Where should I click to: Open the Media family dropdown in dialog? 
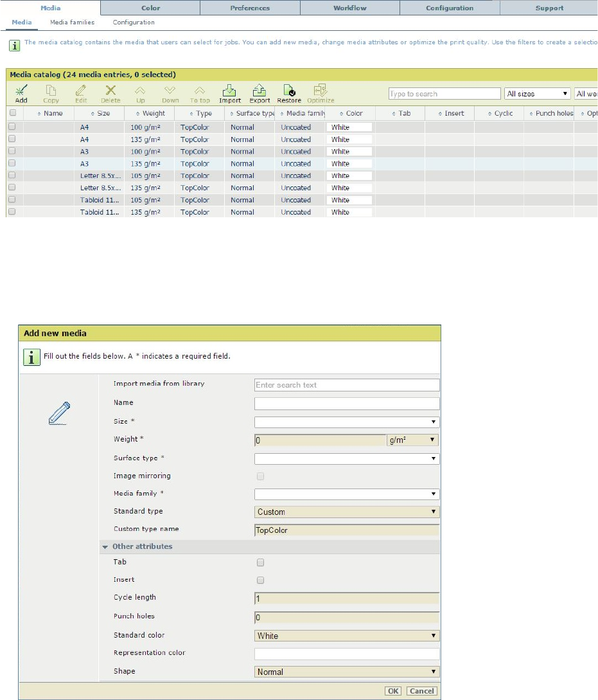point(347,494)
